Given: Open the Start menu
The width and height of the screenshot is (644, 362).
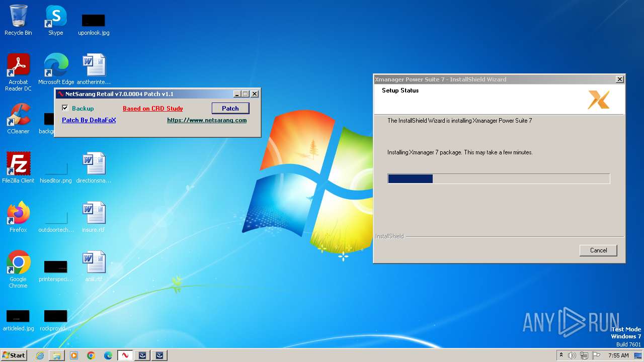Looking at the screenshot, I should coord(14,355).
